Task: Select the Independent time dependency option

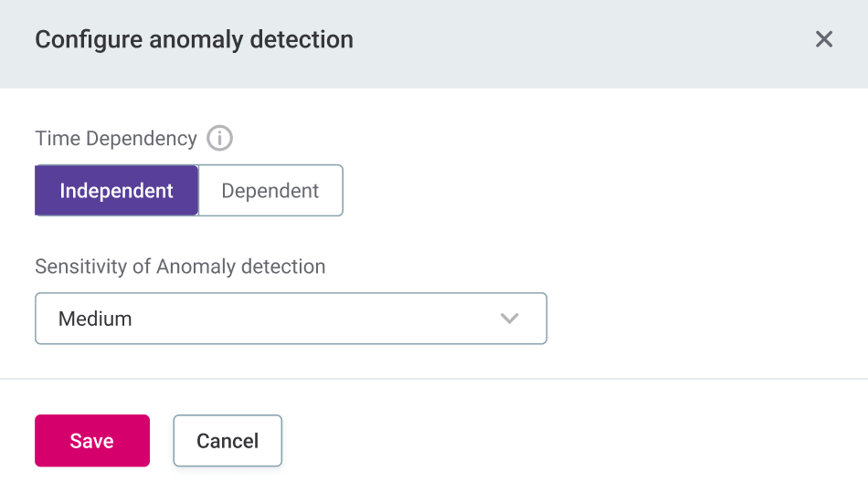Action: (x=116, y=191)
